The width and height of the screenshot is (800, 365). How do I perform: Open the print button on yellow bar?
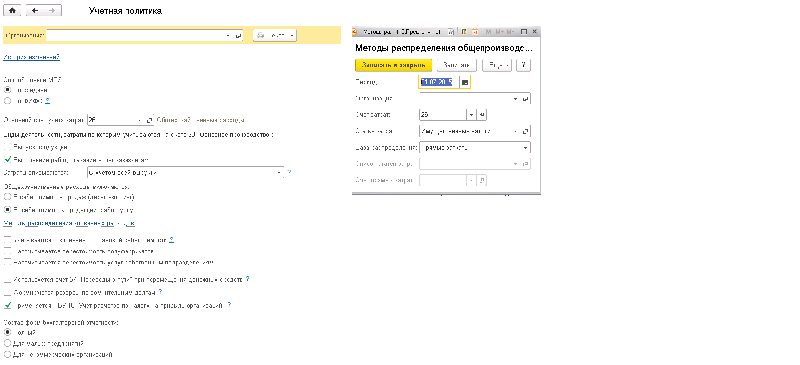click(x=274, y=35)
